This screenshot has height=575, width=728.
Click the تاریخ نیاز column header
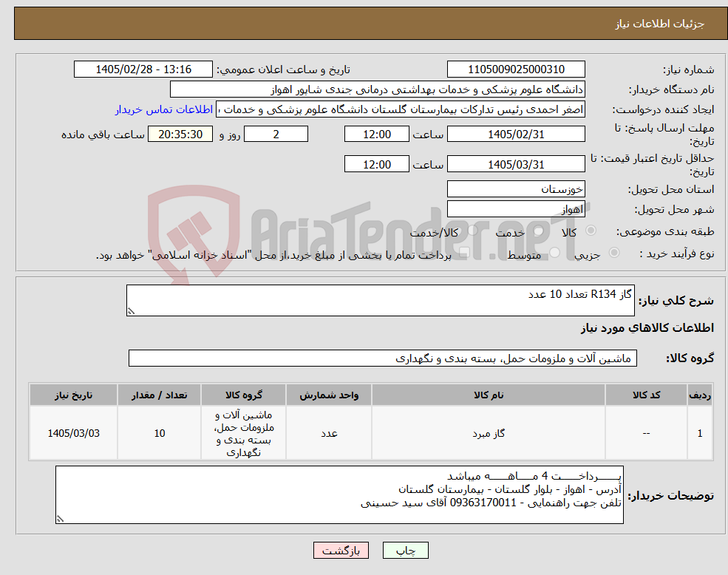click(x=73, y=395)
